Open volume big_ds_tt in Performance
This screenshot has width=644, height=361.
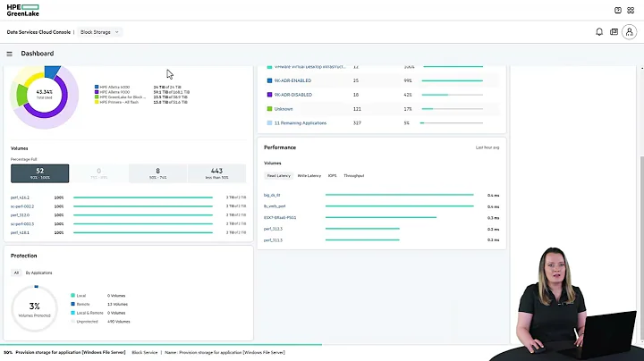point(272,196)
